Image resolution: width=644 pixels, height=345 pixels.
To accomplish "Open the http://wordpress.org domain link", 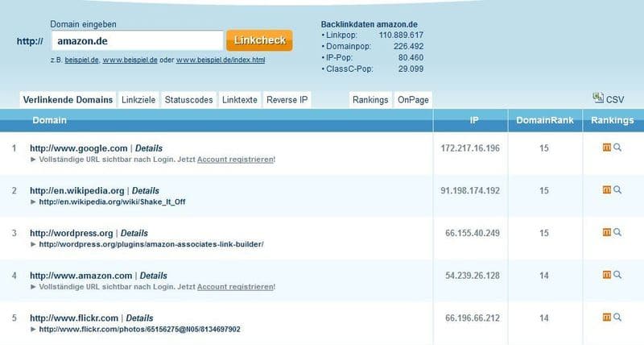I will [72, 233].
